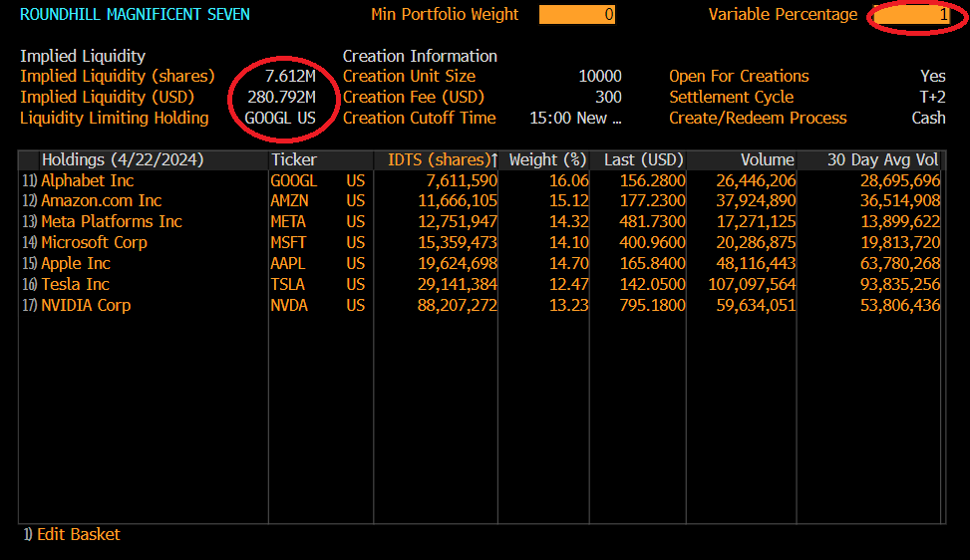970x560 pixels.
Task: Click the volume value 107,097,564
Action: point(753,284)
